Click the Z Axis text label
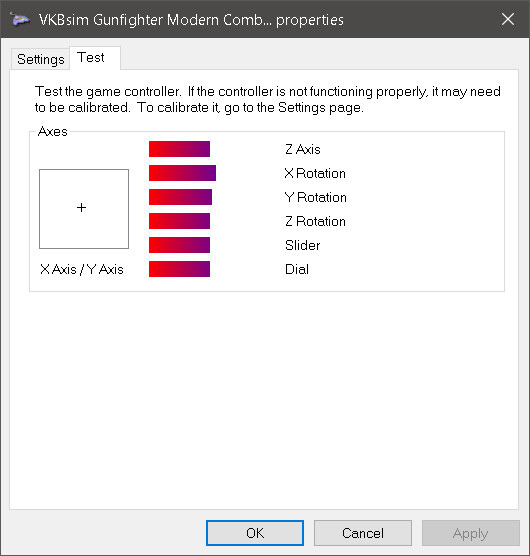Image resolution: width=530 pixels, height=556 pixels. (x=303, y=149)
